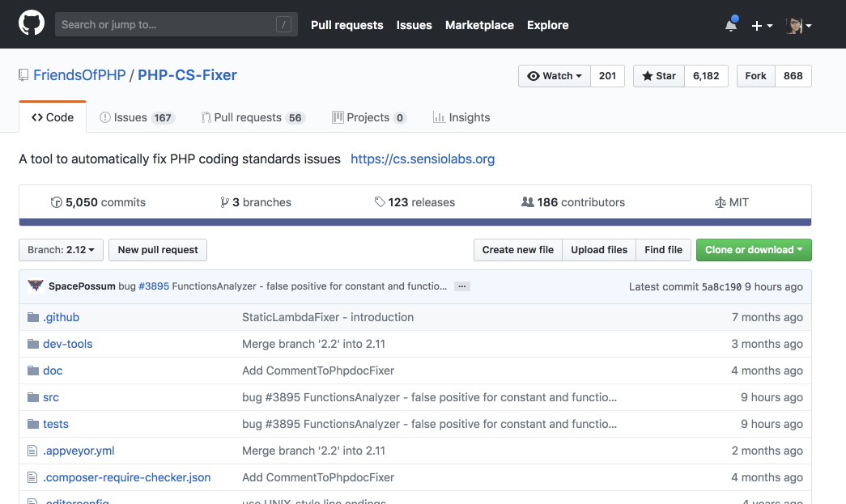Viewport: 846px width, 504px height.
Task: Switch to the repository Issues tab
Action: tap(137, 117)
